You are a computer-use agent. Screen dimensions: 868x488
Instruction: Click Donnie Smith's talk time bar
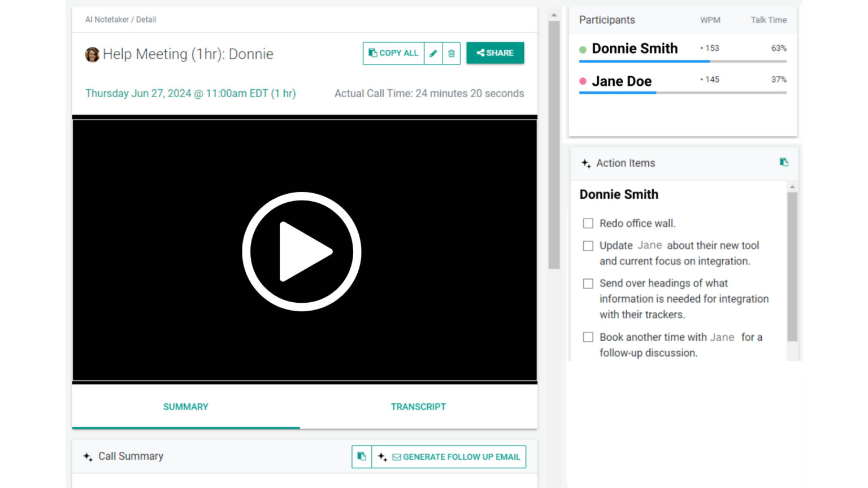coord(683,61)
